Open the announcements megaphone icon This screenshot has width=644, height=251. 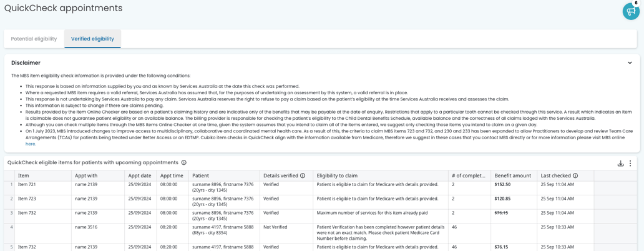630,11
